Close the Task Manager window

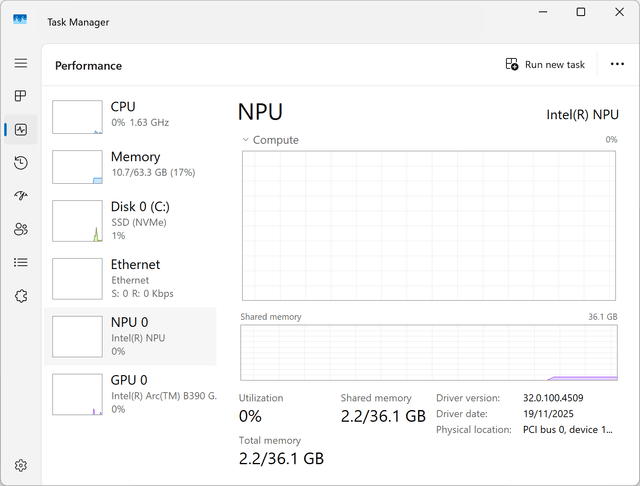619,12
